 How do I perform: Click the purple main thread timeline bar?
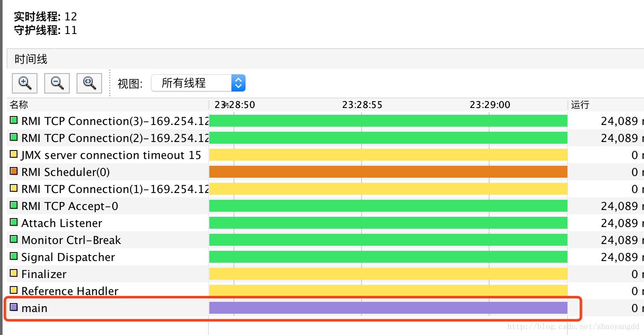(x=388, y=308)
